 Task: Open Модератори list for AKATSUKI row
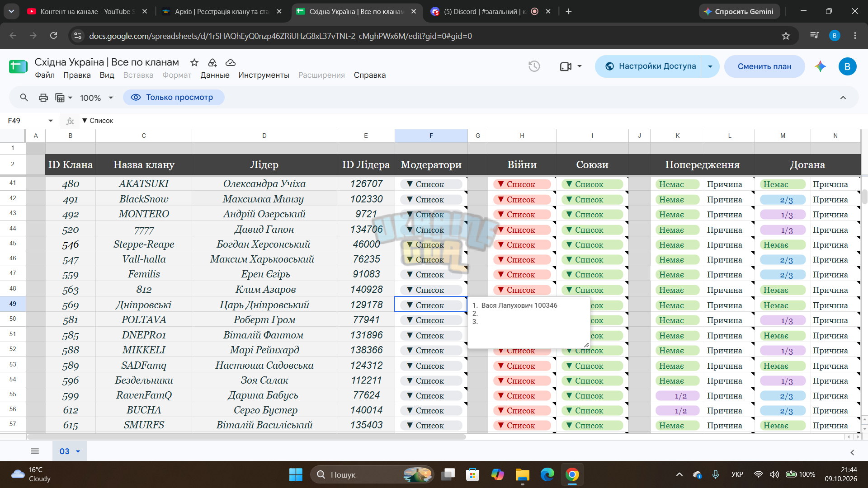[x=431, y=184]
